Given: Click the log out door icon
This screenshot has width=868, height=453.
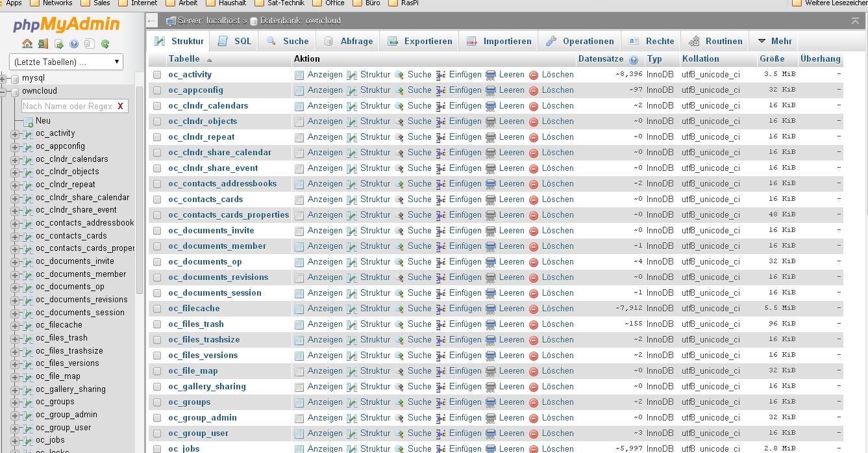Looking at the screenshot, I should (43, 44).
